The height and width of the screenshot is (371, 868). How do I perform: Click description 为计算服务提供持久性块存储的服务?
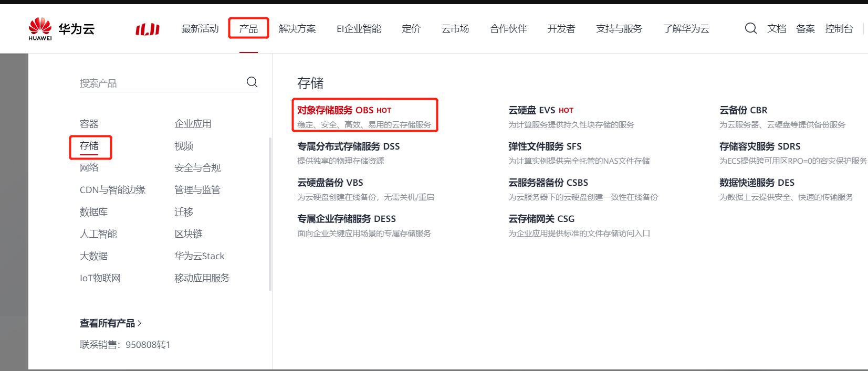coord(571,125)
